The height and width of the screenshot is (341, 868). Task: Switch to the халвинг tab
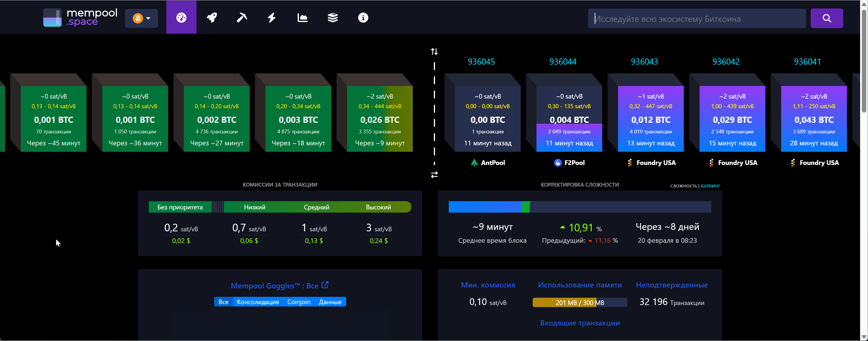[x=710, y=186]
